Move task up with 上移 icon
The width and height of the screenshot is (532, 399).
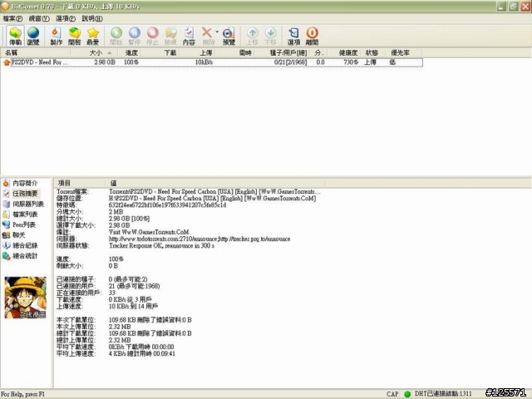[x=252, y=36]
